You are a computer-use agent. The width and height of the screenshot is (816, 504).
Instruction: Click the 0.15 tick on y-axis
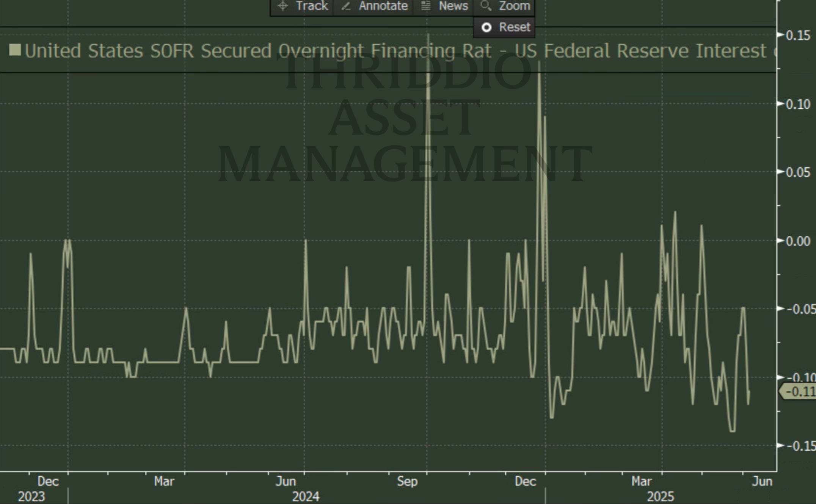798,36
